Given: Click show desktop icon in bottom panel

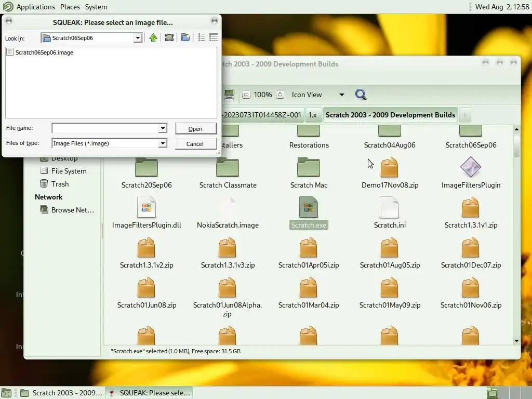Looking at the screenshot, I should [6, 393].
